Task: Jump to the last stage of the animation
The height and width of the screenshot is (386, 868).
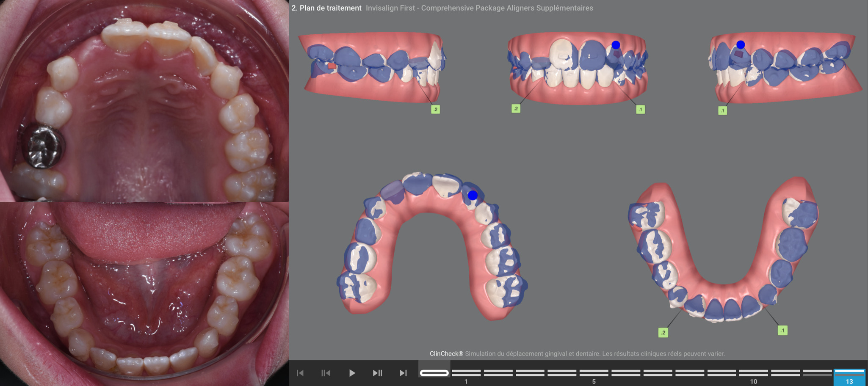Action: [403, 373]
